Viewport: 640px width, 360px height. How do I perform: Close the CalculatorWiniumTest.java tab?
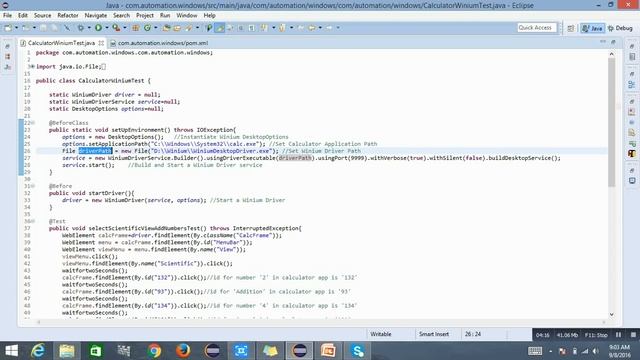click(x=101, y=43)
